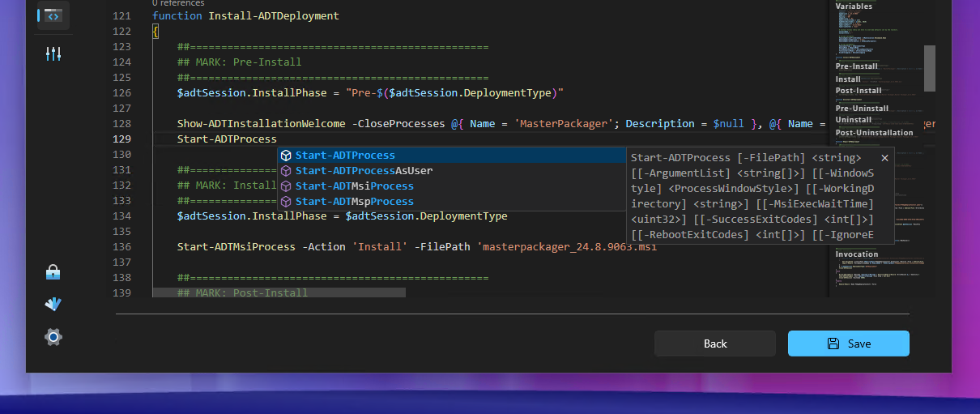Click the Show-ADTInstallationWelcome command text
This screenshot has height=414, width=980.
pyautogui.click(x=261, y=124)
